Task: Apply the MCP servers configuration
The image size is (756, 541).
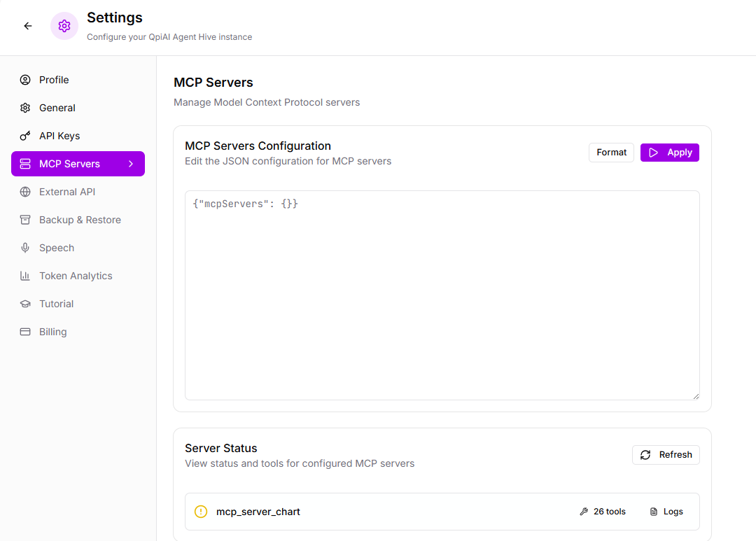Action: pos(669,153)
